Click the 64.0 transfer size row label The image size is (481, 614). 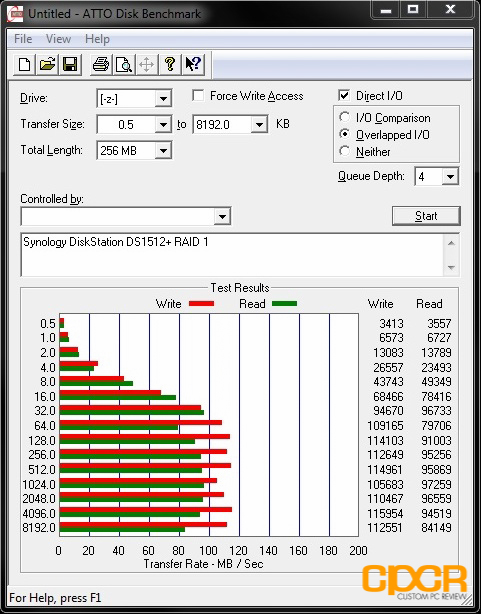(45, 425)
